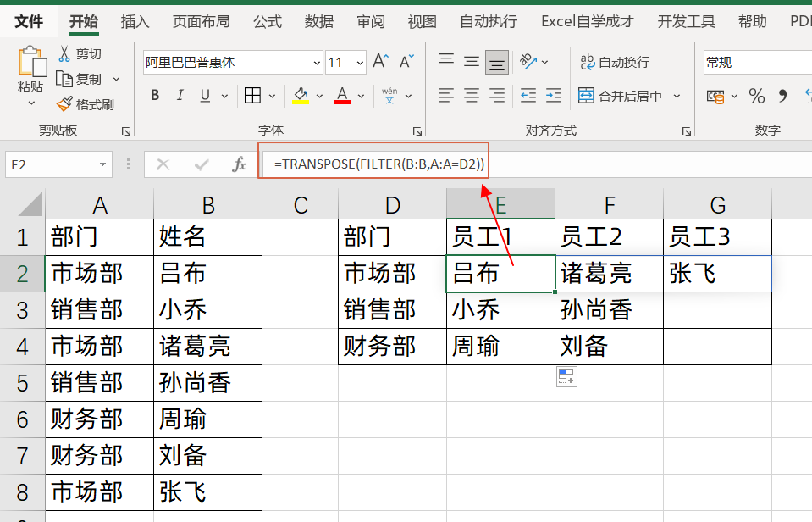This screenshot has width=812, height=522.
Task: Select the column A header
Action: point(99,203)
